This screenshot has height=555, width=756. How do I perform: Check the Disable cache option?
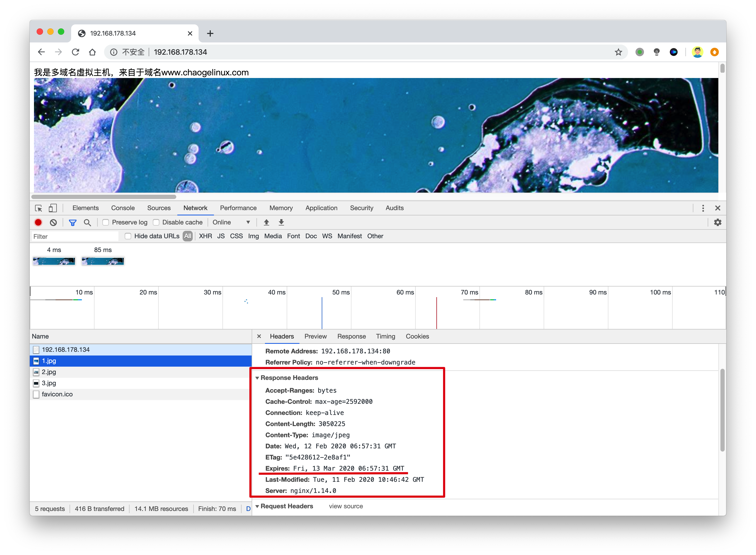pyautogui.click(x=156, y=222)
